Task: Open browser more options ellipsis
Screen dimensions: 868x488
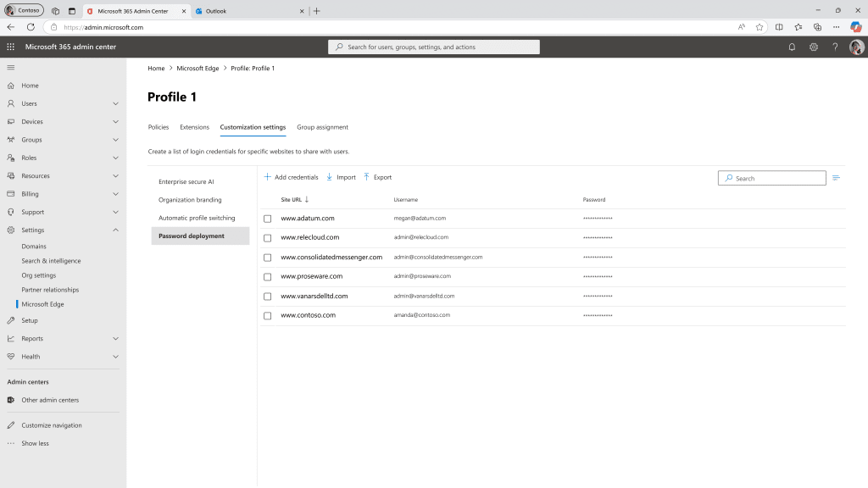Action: click(x=836, y=27)
